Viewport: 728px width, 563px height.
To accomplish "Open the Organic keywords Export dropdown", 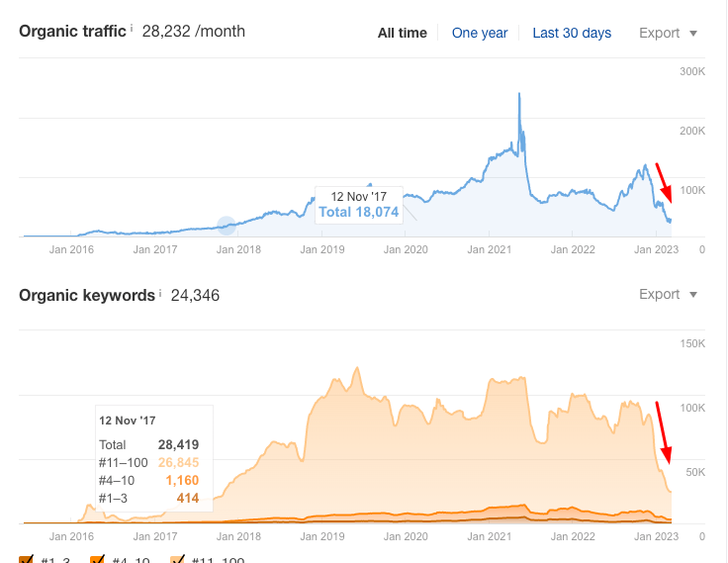I will (668, 294).
